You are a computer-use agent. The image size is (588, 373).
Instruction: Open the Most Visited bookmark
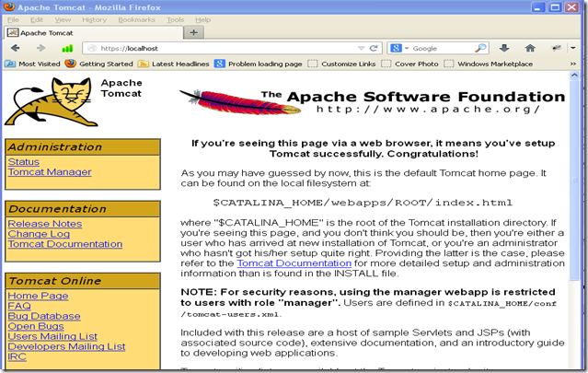tap(32, 64)
